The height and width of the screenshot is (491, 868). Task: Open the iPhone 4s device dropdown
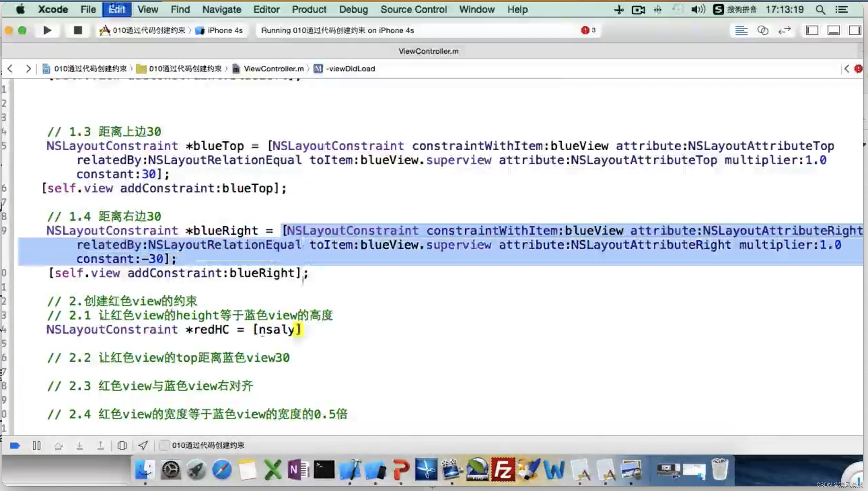point(220,30)
